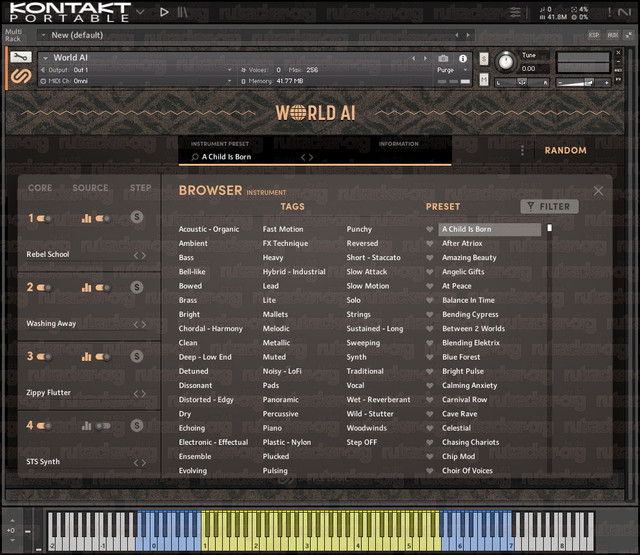Click the magnifier search icon beside A Child Is Born
Viewport: 640px width, 555px height.
click(195, 157)
